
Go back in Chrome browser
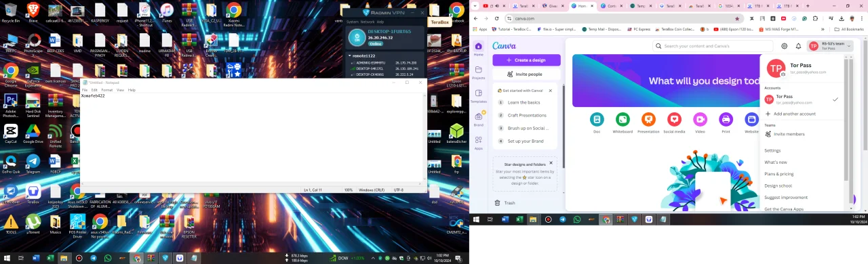475,18
